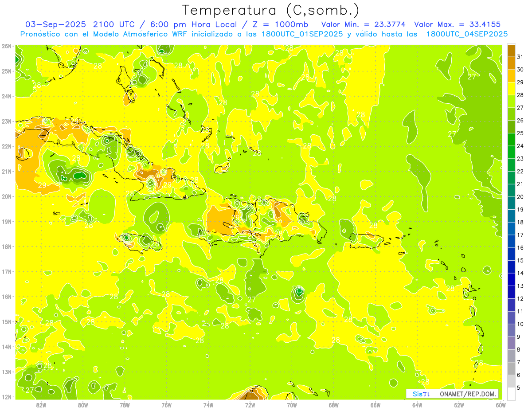The height and width of the screenshot is (411, 532).
Task: Click the orange legend band between 29 and 30
Action: tap(511, 76)
